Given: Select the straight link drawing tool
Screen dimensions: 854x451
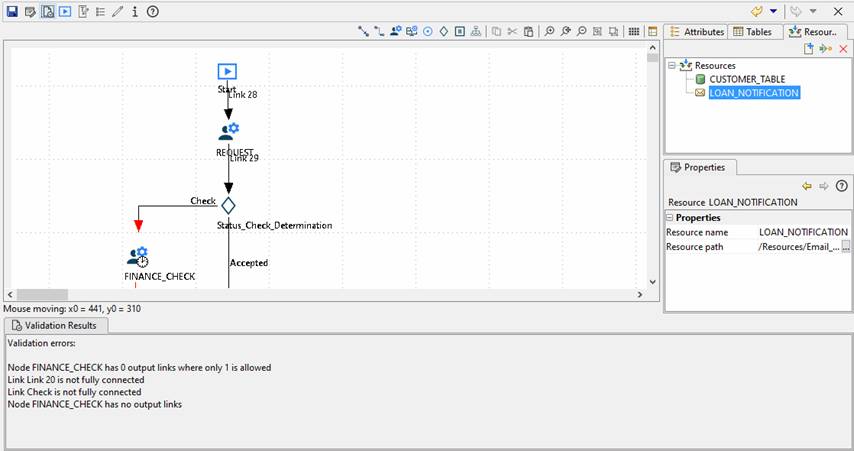Looking at the screenshot, I should pos(363,32).
